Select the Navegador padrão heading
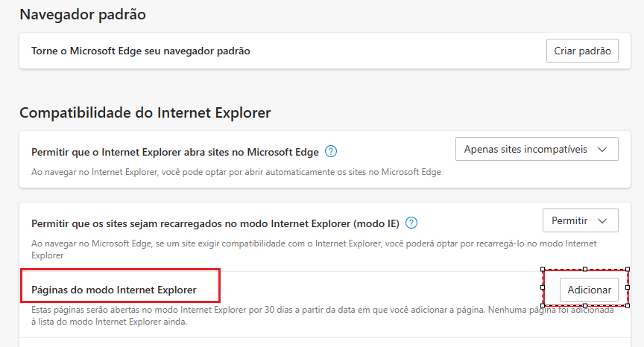The height and width of the screenshot is (347, 644). point(83,14)
